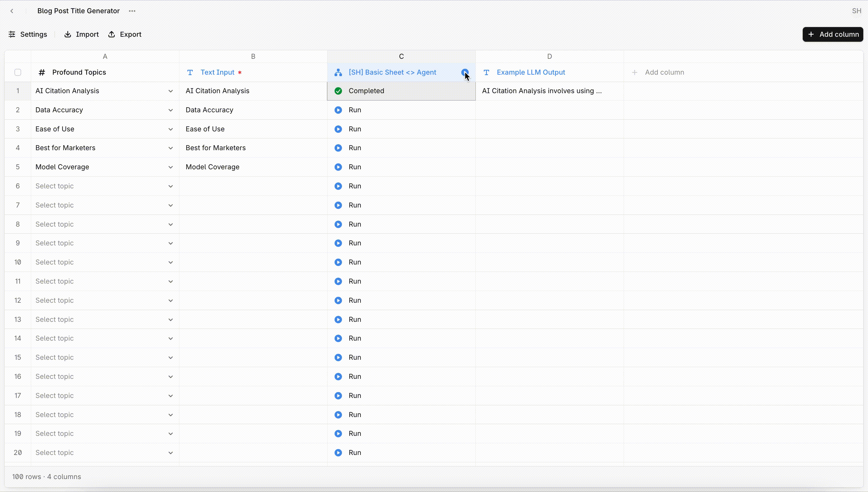Viewport: 868px width, 492px height.
Task: Tick the select-all rows checkbox
Action: pyautogui.click(x=18, y=72)
